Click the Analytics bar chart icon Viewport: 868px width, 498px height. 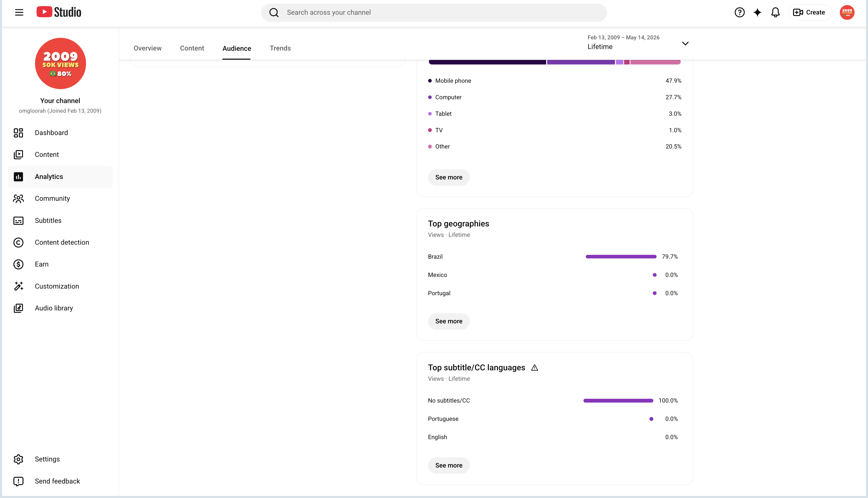[19, 176]
